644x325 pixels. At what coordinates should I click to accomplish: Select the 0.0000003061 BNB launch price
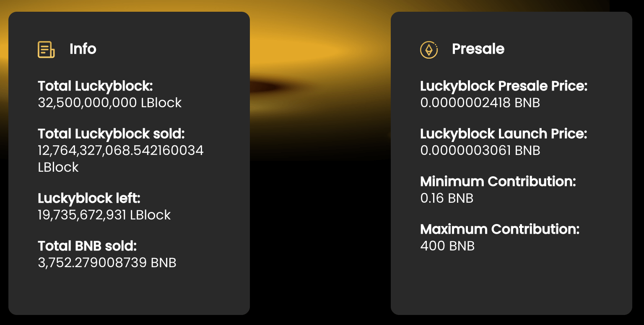[x=480, y=150]
